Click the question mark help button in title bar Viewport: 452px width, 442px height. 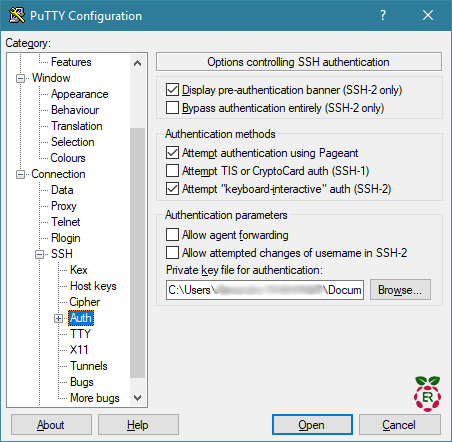383,15
